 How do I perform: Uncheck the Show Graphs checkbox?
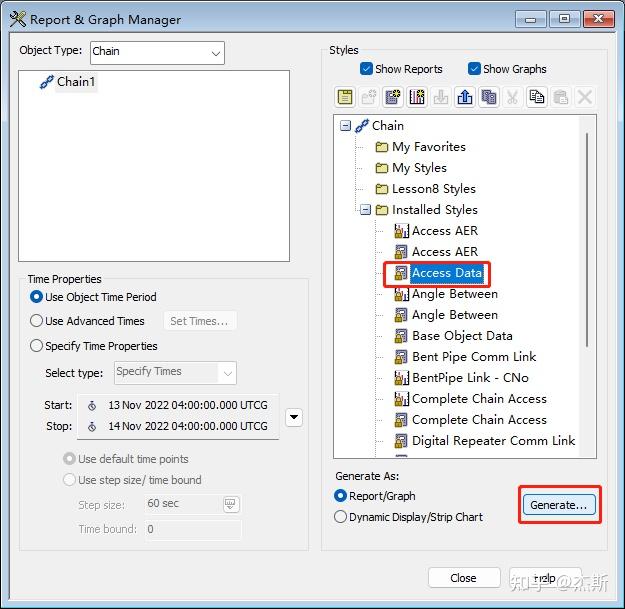(x=474, y=69)
